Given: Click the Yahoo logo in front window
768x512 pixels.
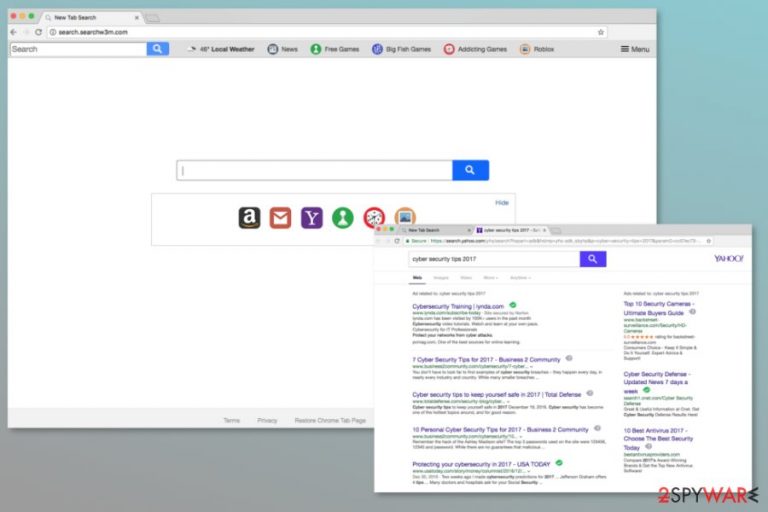Looking at the screenshot, I should pyautogui.click(x=728, y=258).
